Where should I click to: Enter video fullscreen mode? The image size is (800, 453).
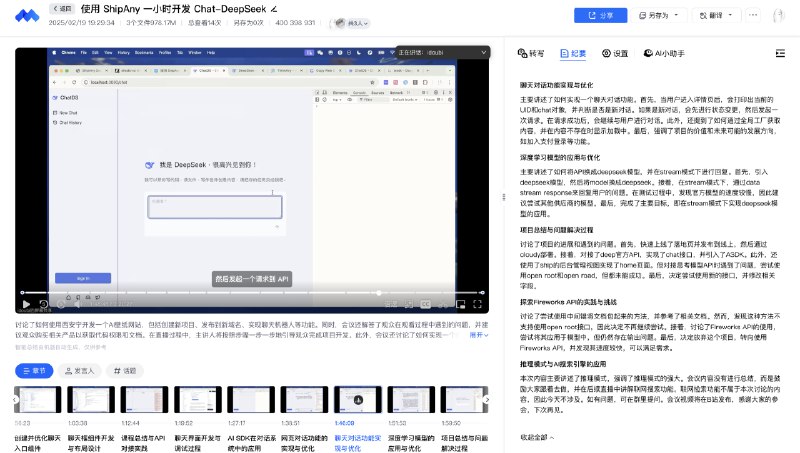478,304
